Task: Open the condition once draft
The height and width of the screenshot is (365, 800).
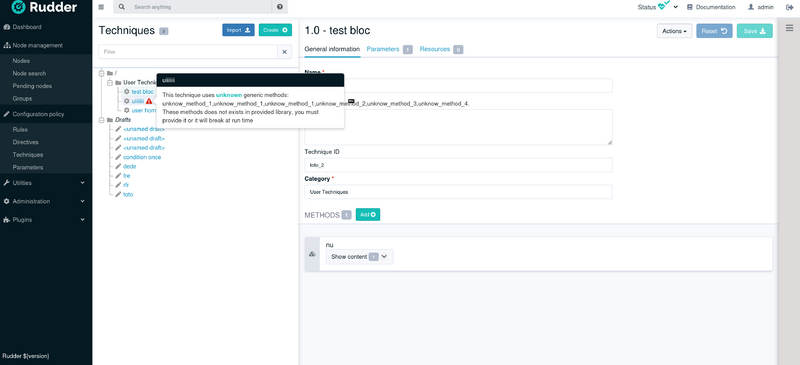Action: pos(142,157)
